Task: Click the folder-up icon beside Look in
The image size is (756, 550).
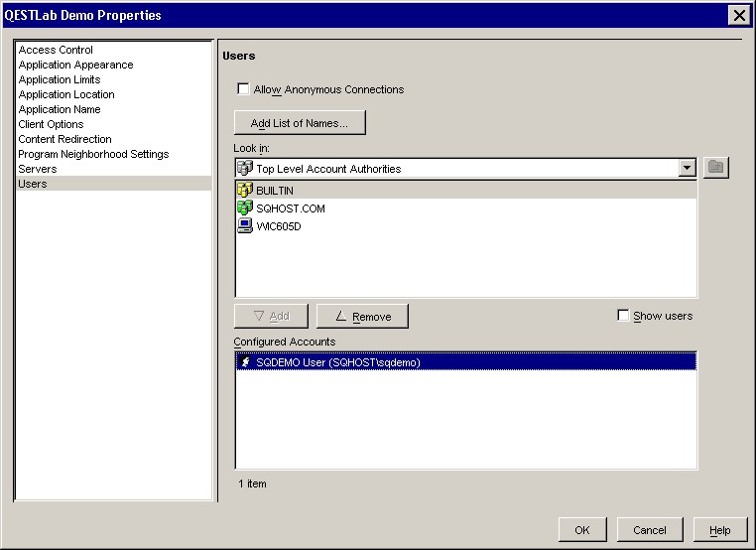Action: click(x=715, y=168)
